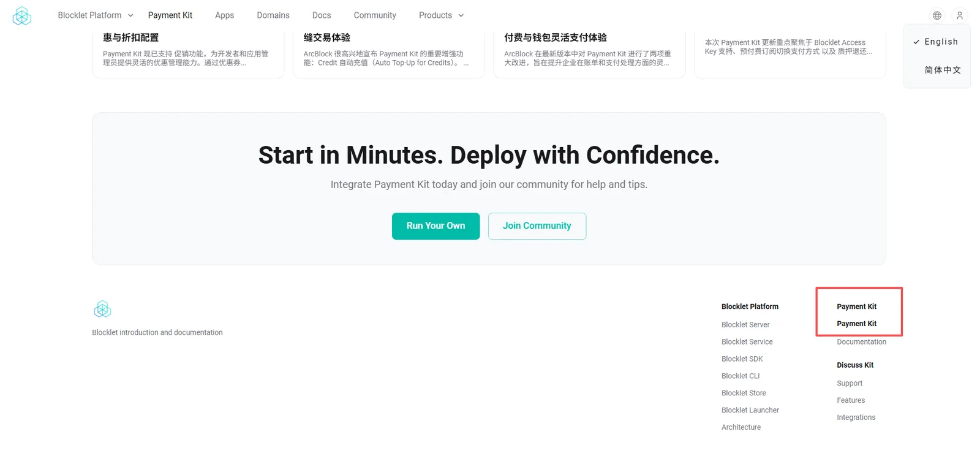Screen dimensions: 980x453
Task: Visit the Blocklet Store footer link
Action: pyautogui.click(x=744, y=394)
